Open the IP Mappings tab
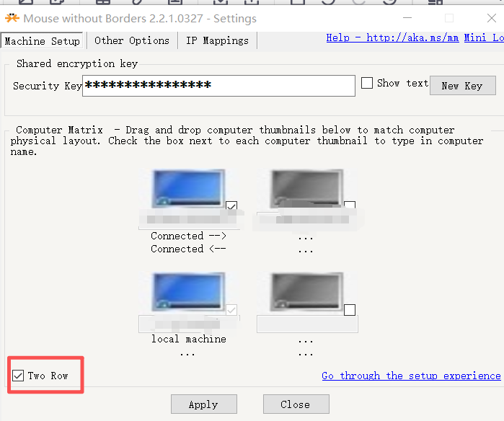This screenshot has width=504, height=421. click(217, 41)
